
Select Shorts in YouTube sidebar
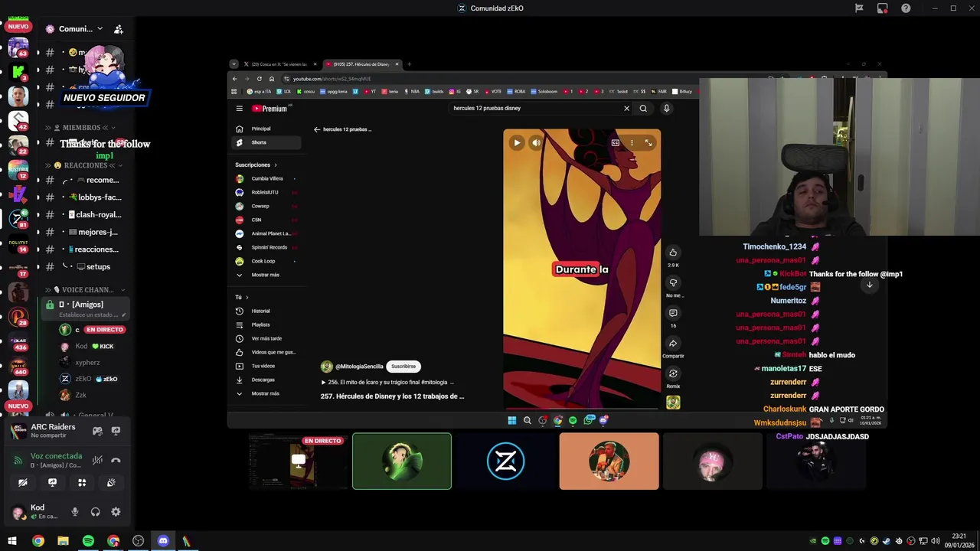pos(266,142)
